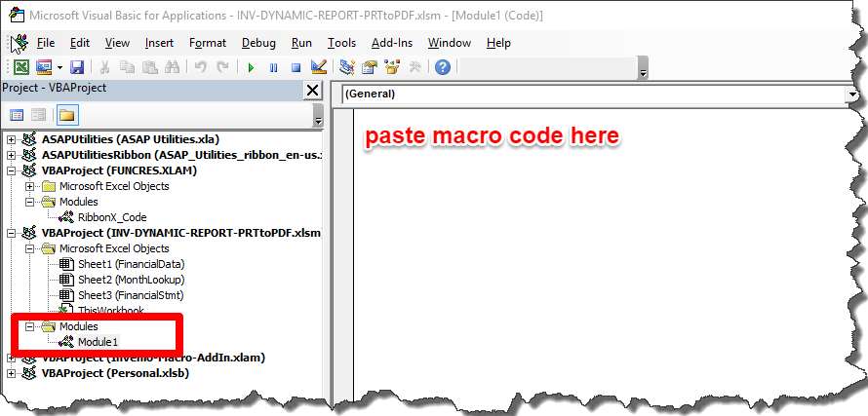
Task: Click Project pane toolbar overflow arrow
Action: point(318,117)
